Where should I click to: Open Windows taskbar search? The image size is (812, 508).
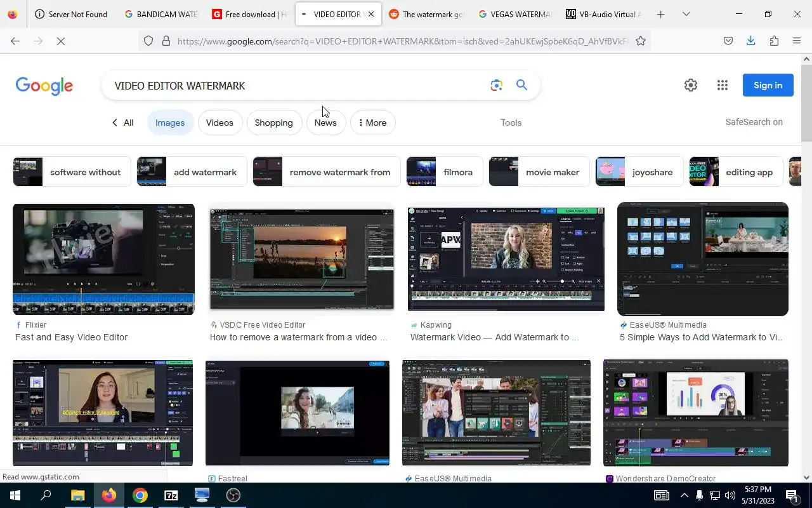click(x=46, y=495)
